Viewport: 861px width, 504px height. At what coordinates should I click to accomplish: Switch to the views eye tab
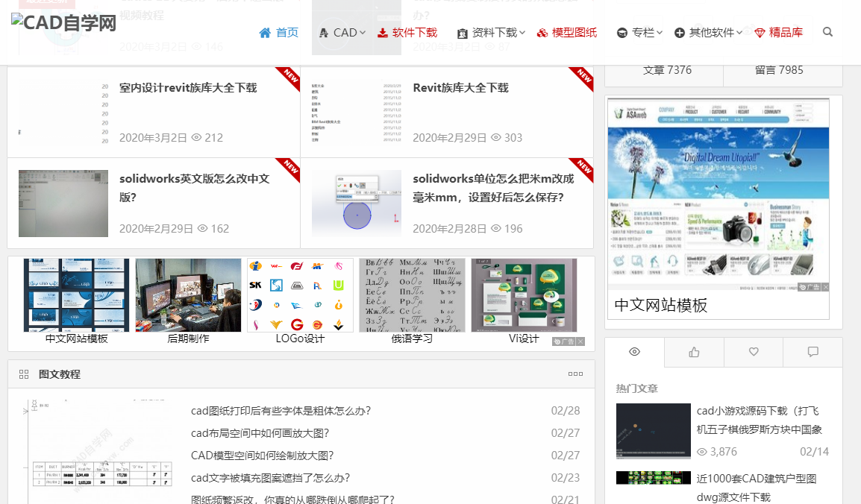(634, 352)
